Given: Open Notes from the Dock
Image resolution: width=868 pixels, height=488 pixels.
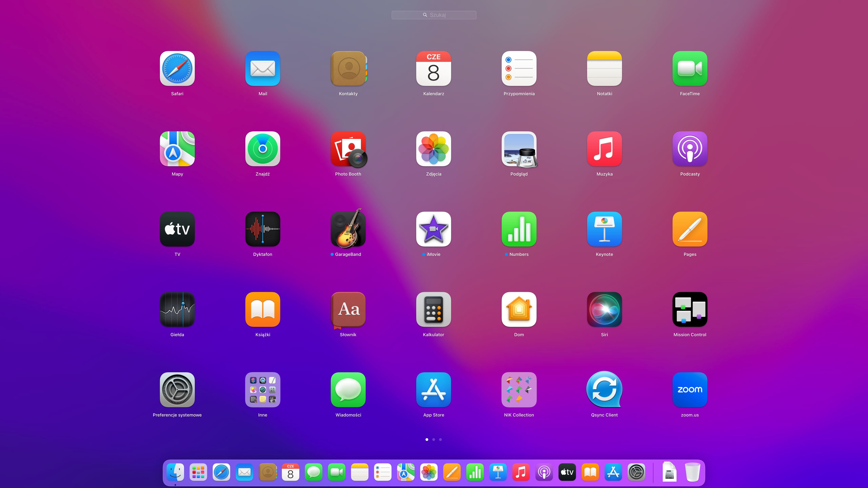Looking at the screenshot, I should pyautogui.click(x=360, y=472).
